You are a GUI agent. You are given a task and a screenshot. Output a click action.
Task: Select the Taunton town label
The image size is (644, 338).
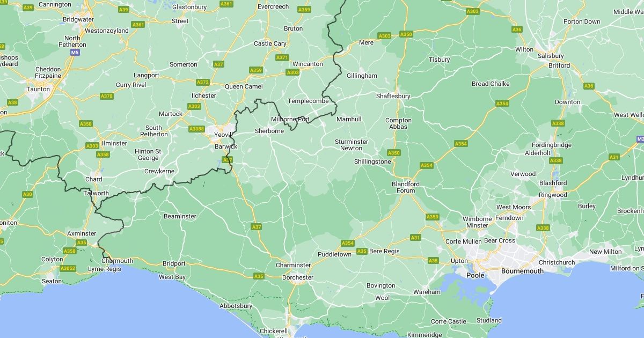(x=38, y=89)
